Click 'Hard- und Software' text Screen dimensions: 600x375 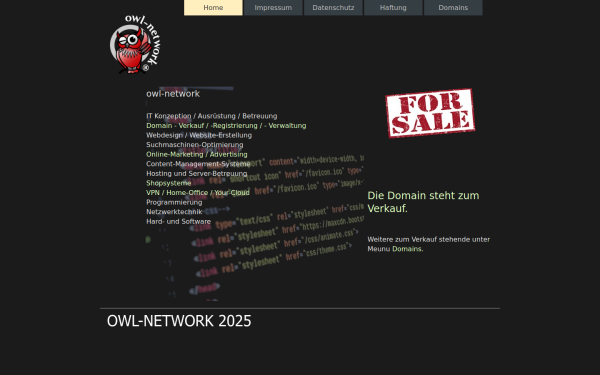(x=178, y=221)
